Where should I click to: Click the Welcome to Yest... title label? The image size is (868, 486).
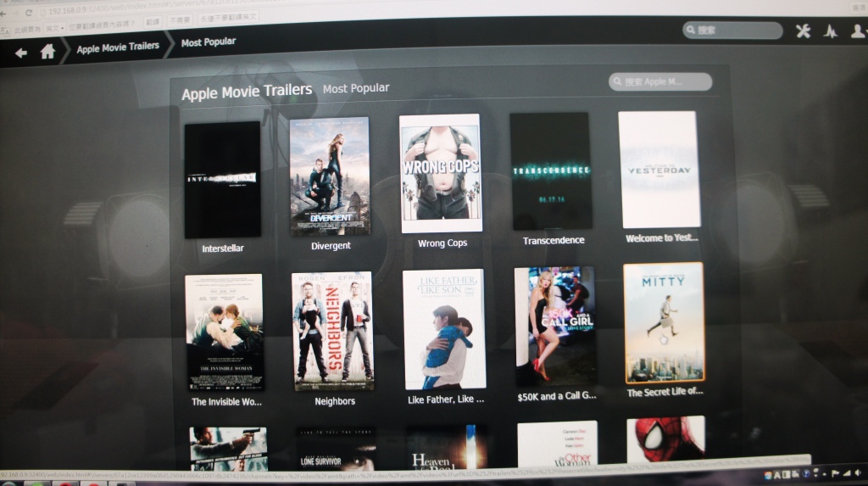click(661, 237)
